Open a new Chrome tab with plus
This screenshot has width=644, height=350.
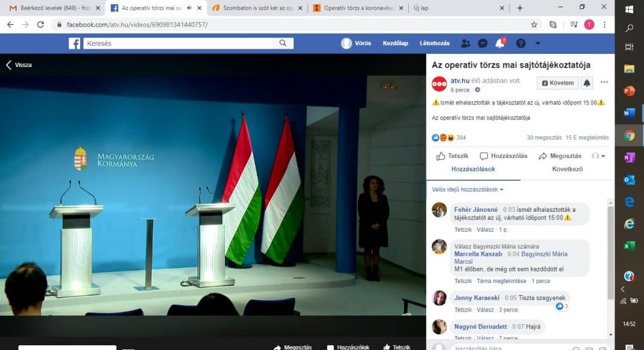pos(520,8)
